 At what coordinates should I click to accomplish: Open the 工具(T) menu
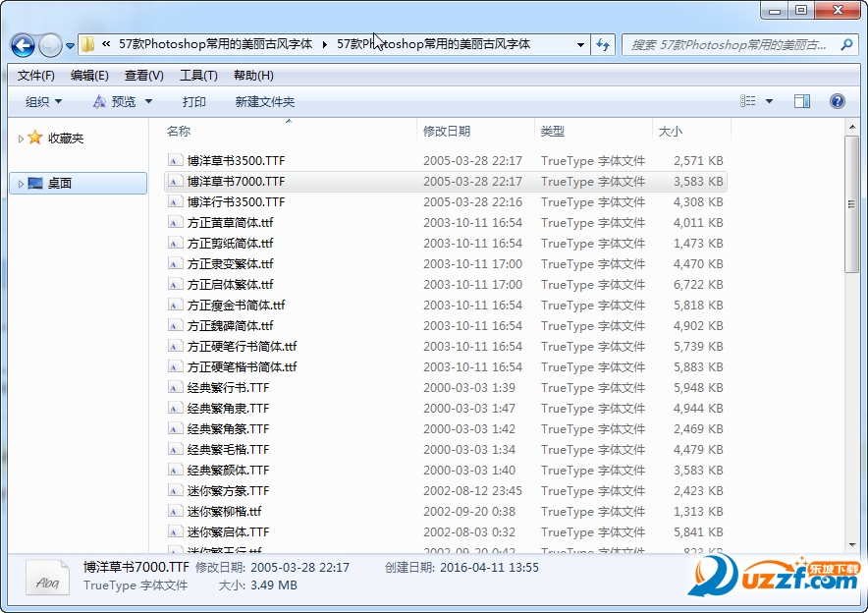click(198, 76)
